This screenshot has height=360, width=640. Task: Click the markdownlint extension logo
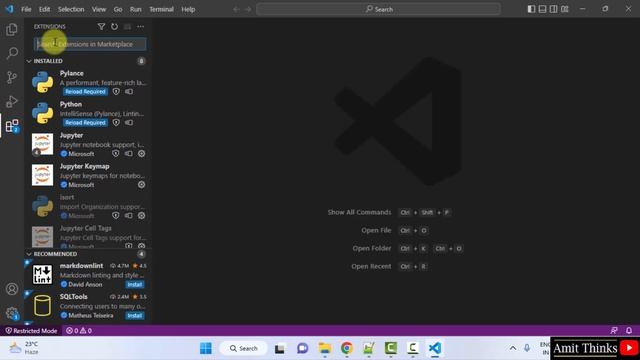click(42, 274)
